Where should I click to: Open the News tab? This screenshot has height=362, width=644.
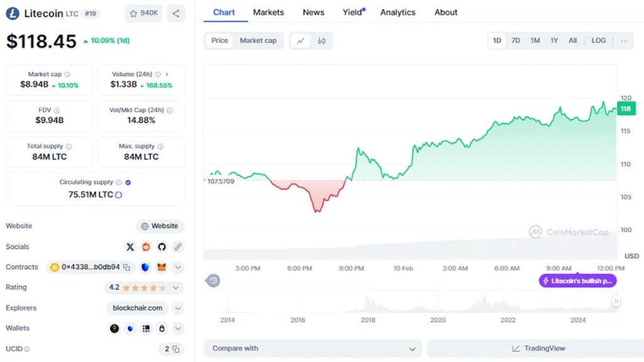point(313,13)
